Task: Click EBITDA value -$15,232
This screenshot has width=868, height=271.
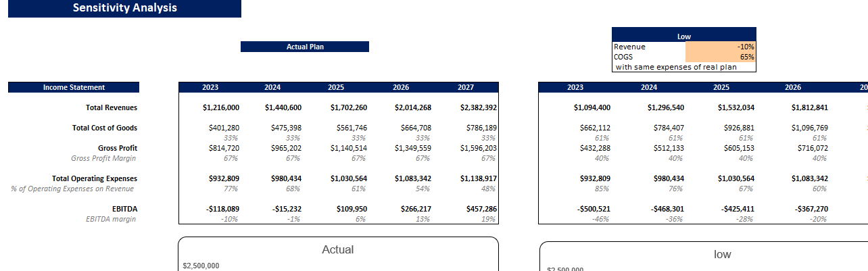Action: click(287, 209)
